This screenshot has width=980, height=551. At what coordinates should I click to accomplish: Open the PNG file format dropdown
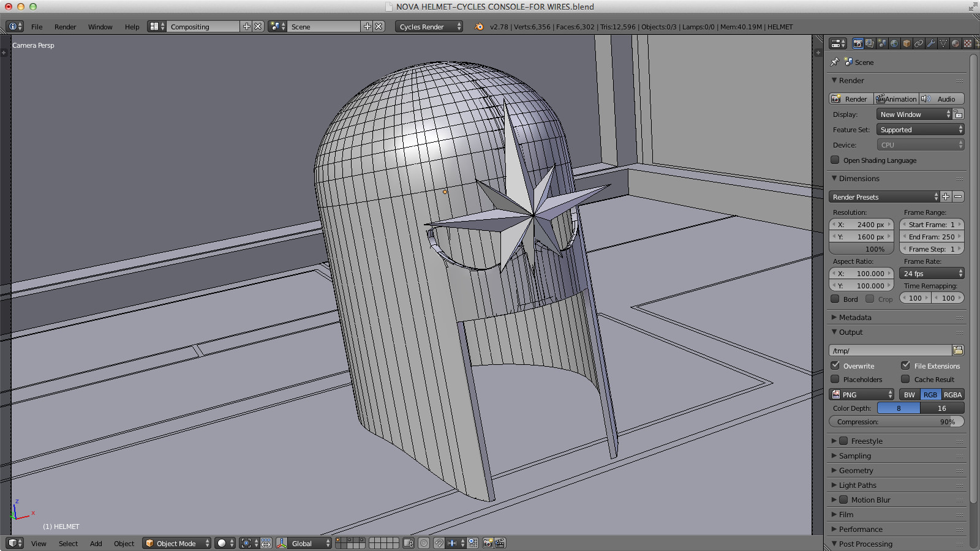coord(861,395)
